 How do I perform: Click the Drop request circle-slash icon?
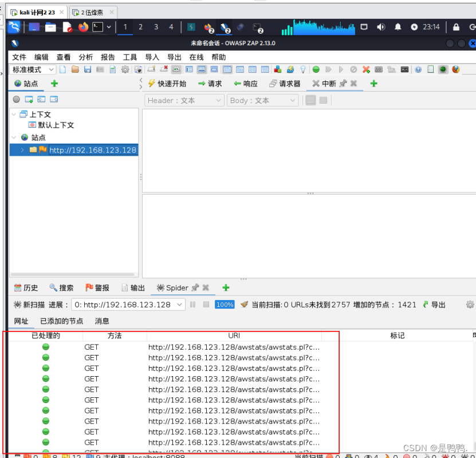click(353, 69)
